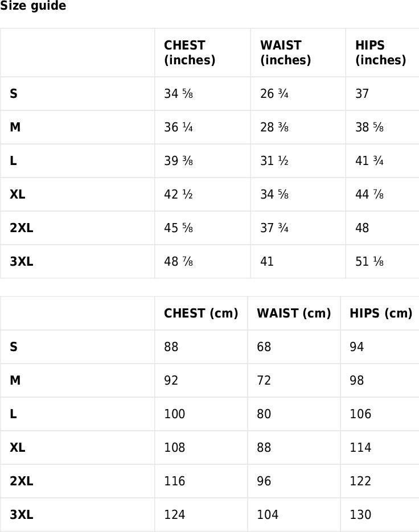Click hips value 51 ⅛ for 3XL
This screenshot has width=419, height=532.
click(x=369, y=262)
